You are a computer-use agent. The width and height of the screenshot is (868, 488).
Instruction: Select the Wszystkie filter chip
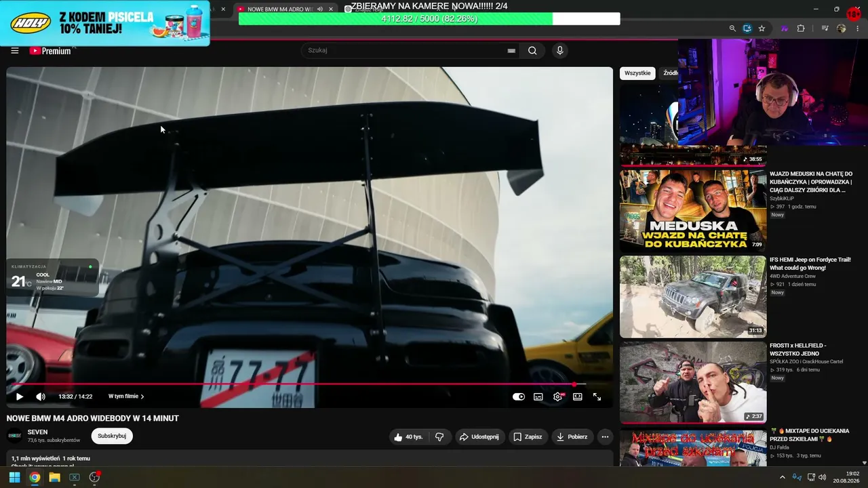point(637,73)
